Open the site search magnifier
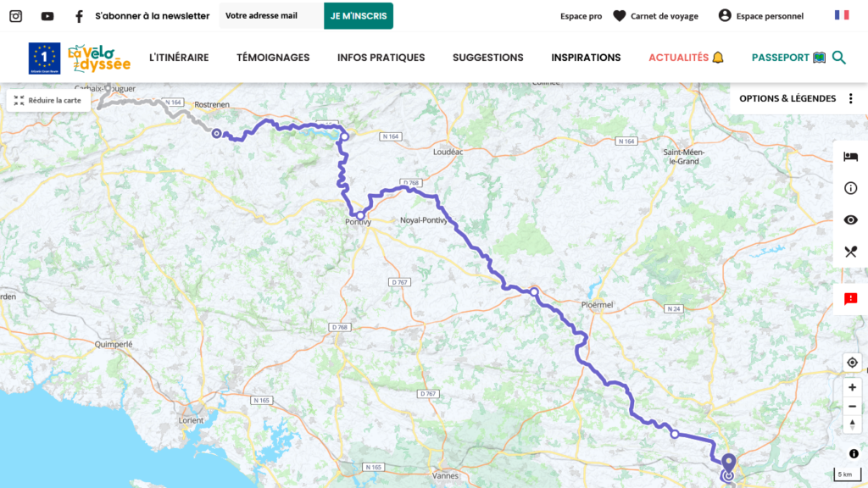Image resolution: width=868 pixels, height=488 pixels. (x=839, y=58)
